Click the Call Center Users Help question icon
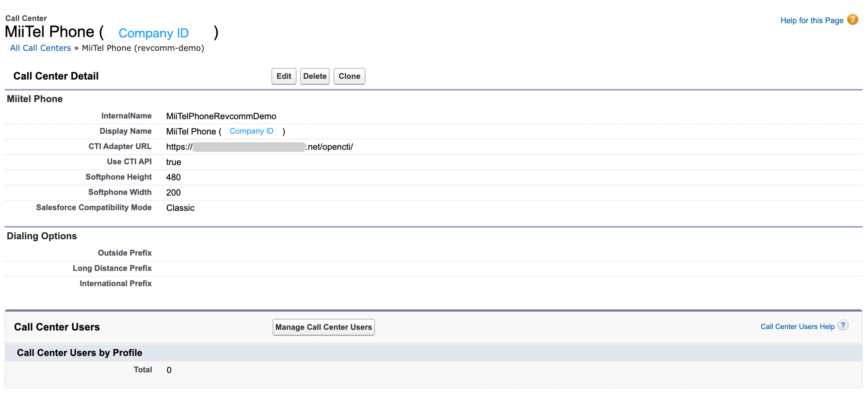Screen dimensions: 868x398 [843, 326]
